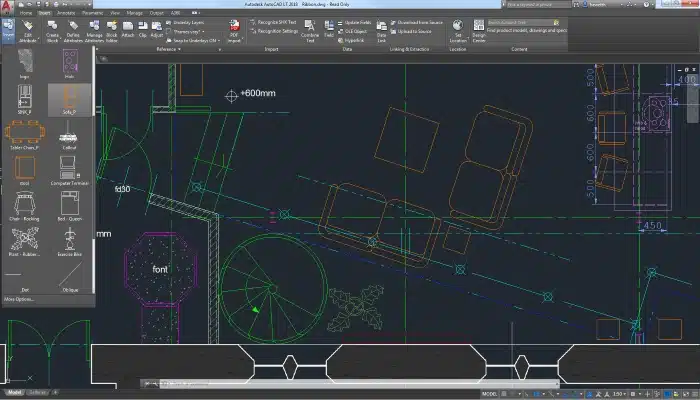Switch to the Insert ribbon tab
The image size is (700, 400).
pos(44,13)
